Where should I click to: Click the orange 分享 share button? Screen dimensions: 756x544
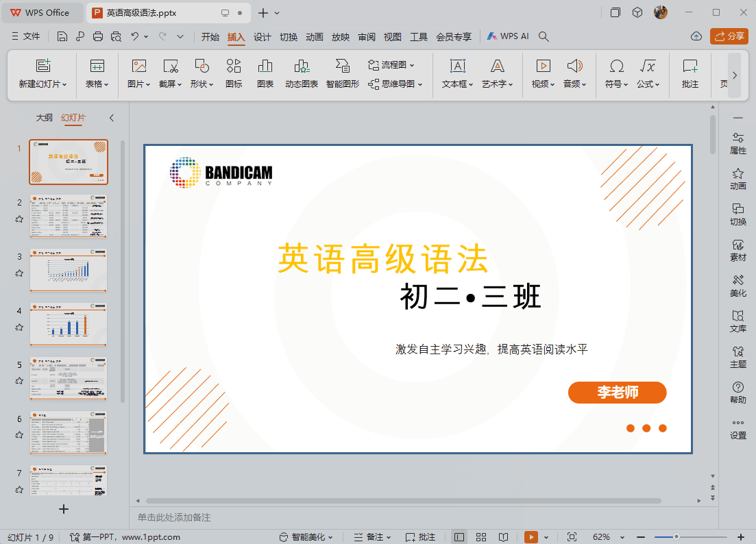(729, 36)
